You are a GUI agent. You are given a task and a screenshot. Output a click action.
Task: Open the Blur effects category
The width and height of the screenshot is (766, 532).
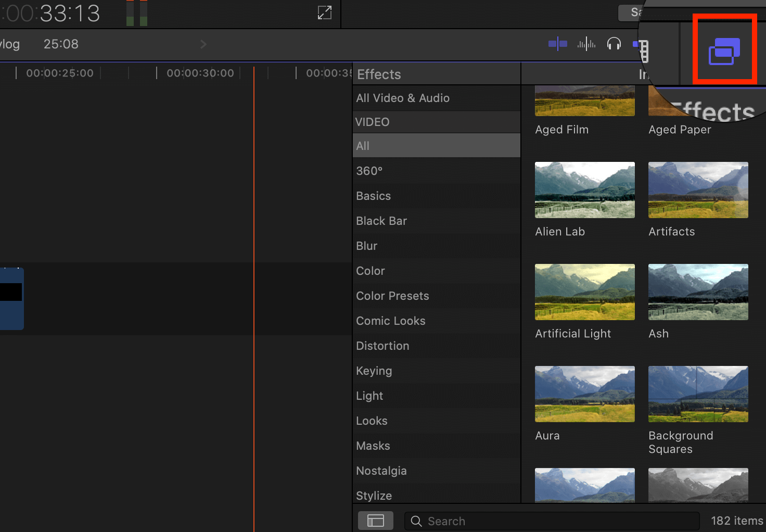tap(437, 246)
